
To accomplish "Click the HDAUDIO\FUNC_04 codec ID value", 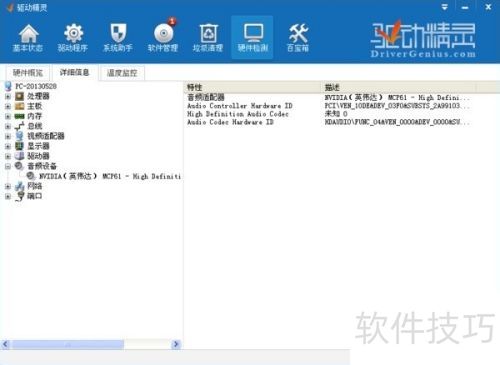I will tap(397, 122).
